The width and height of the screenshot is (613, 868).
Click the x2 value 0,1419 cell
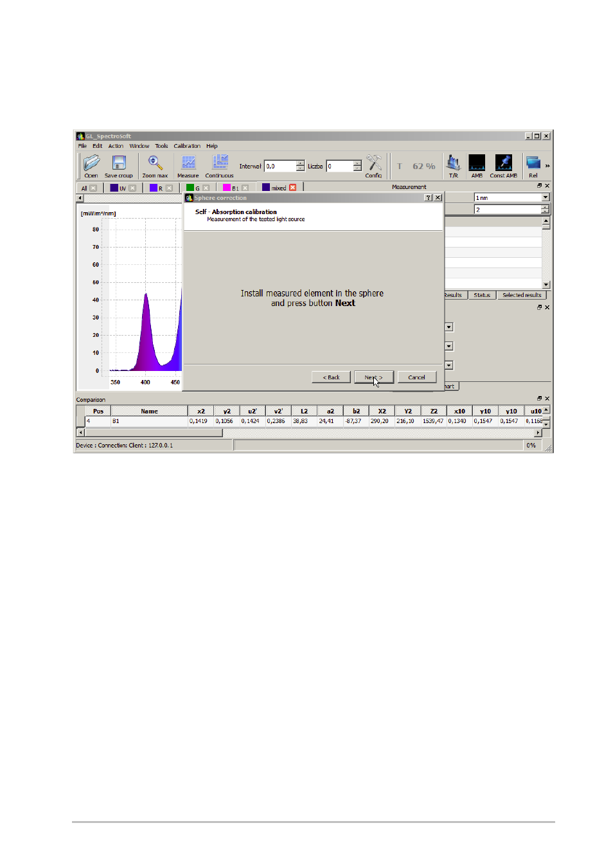click(x=200, y=421)
